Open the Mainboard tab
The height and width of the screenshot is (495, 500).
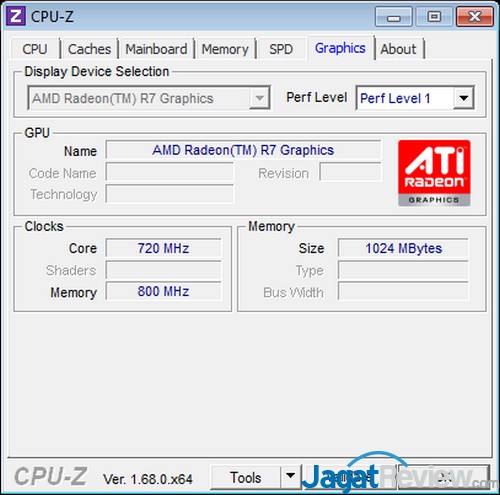coord(156,49)
